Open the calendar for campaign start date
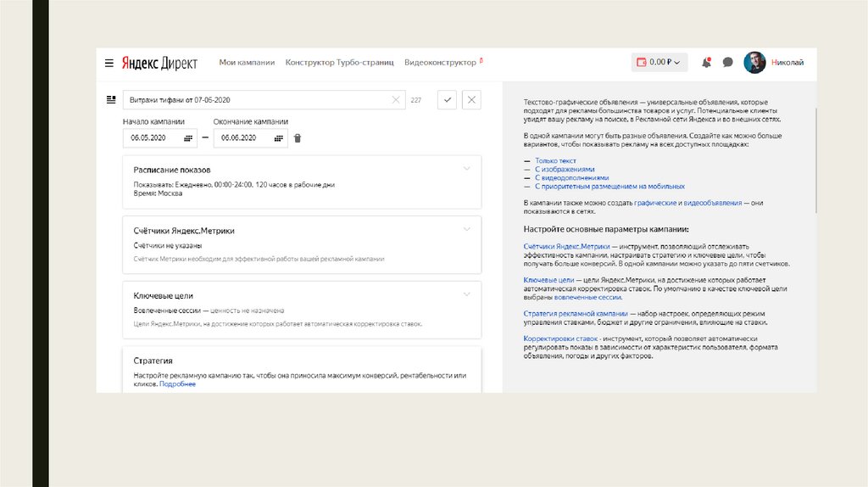 coord(188,138)
